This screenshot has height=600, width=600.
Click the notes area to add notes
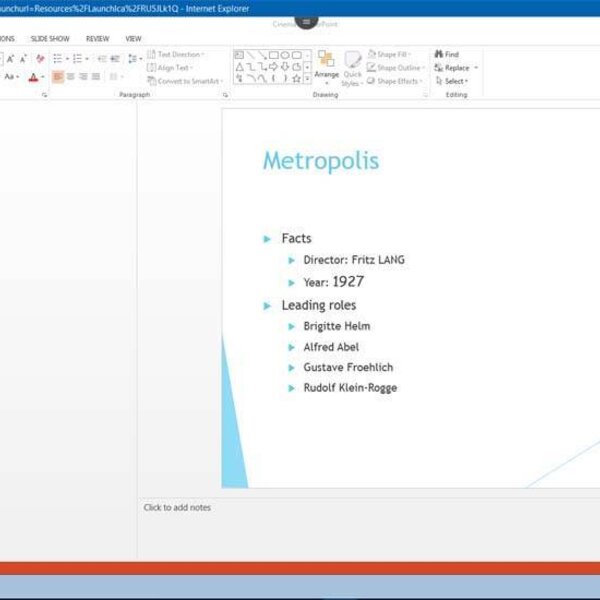177,507
